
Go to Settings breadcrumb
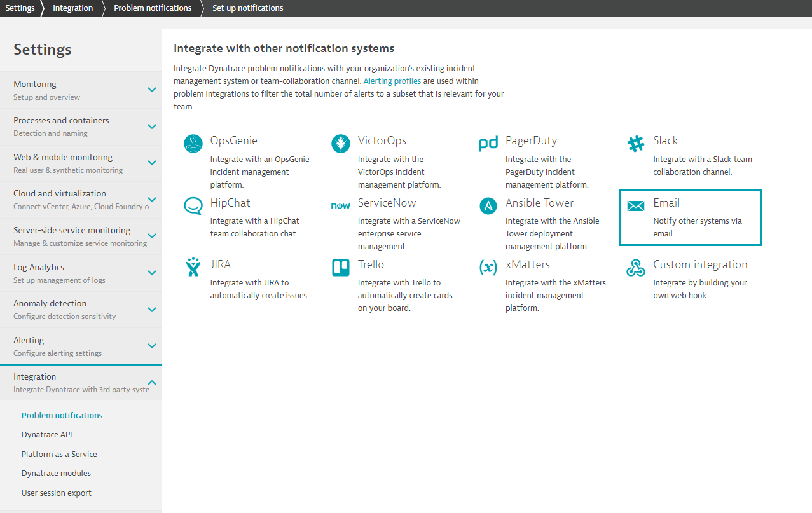[x=20, y=8]
